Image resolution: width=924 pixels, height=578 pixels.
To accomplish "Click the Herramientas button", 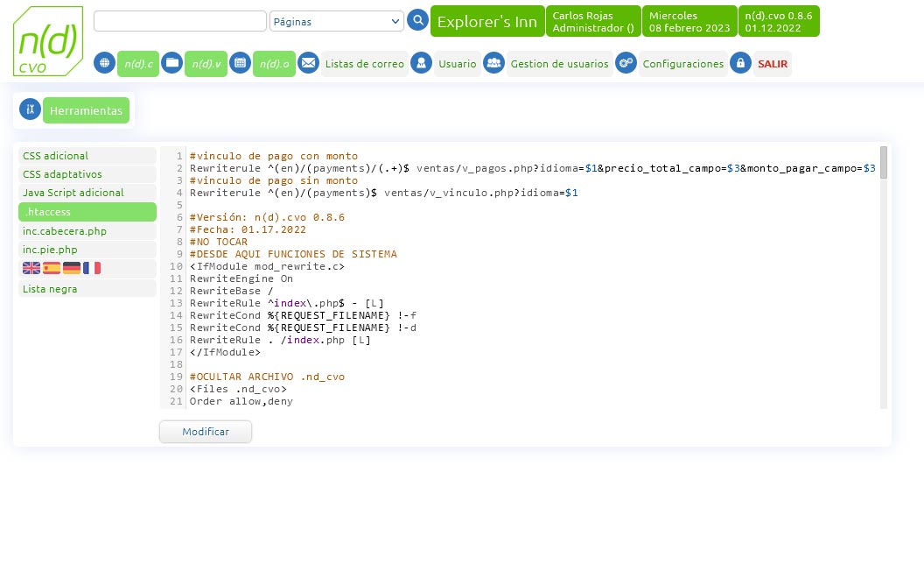I will click(x=86, y=110).
